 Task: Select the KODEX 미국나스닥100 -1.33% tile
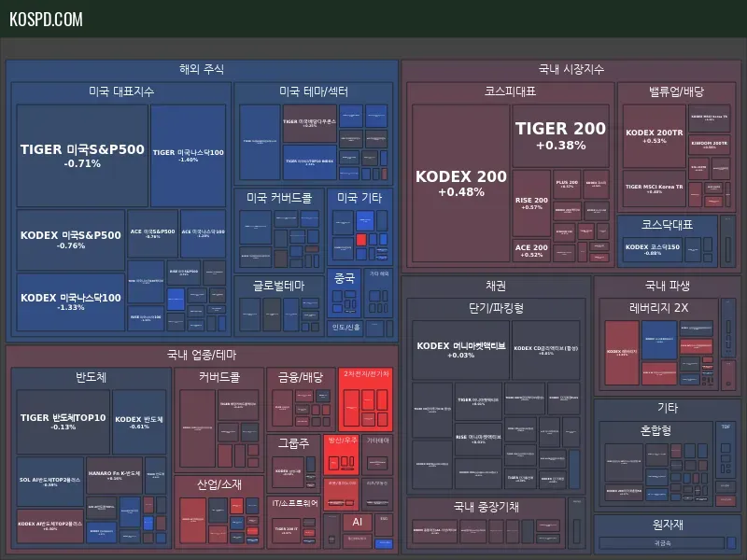(x=71, y=301)
